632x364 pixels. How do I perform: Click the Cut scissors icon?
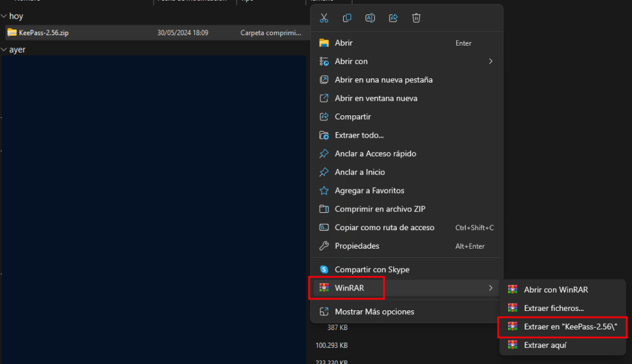coord(324,18)
